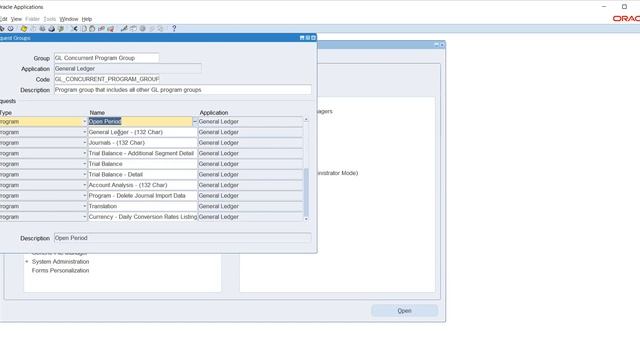
Task: Maximize the Request Groups form window
Action: 308,38
